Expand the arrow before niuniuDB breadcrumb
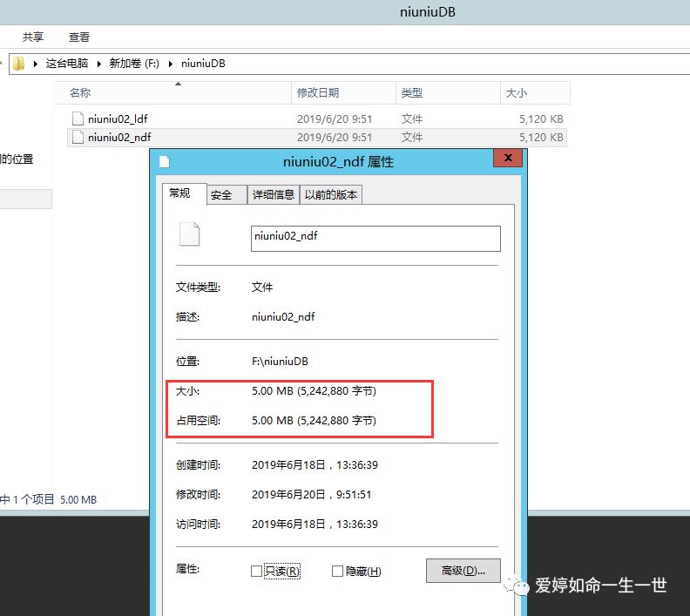Screen dimensions: 690x616 (x=171, y=64)
